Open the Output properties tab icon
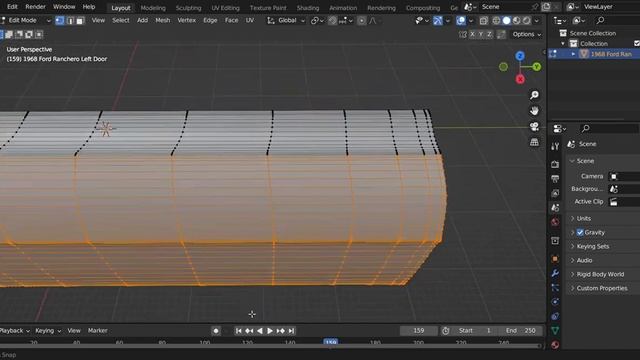 click(555, 179)
